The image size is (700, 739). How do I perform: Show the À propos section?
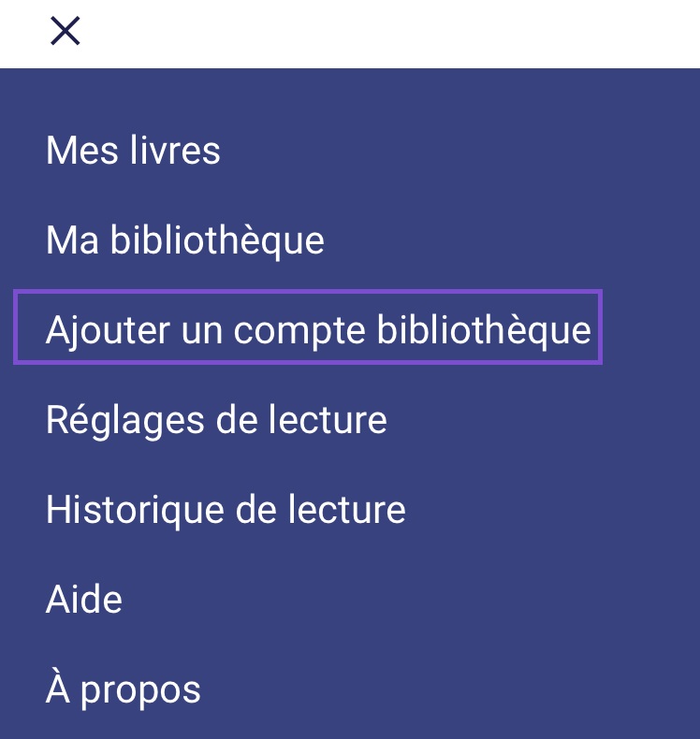124,690
